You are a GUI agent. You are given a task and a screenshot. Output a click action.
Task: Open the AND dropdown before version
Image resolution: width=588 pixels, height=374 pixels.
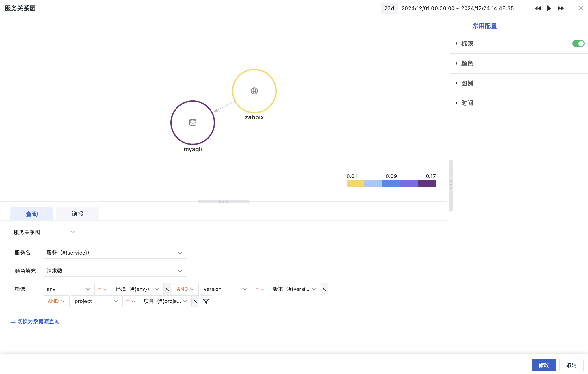pyautogui.click(x=185, y=289)
